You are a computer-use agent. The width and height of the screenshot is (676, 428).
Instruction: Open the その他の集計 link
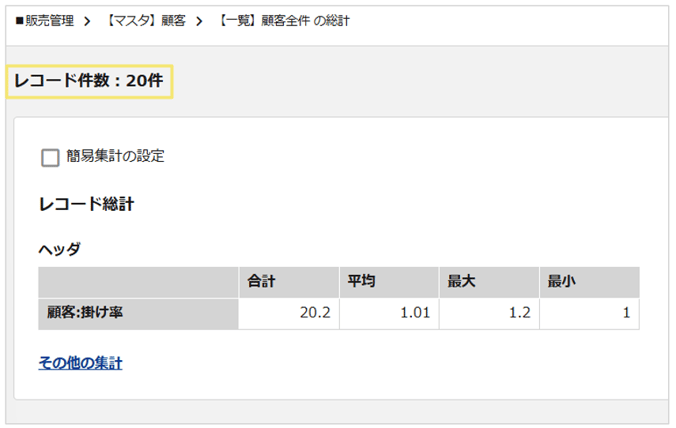click(x=80, y=363)
